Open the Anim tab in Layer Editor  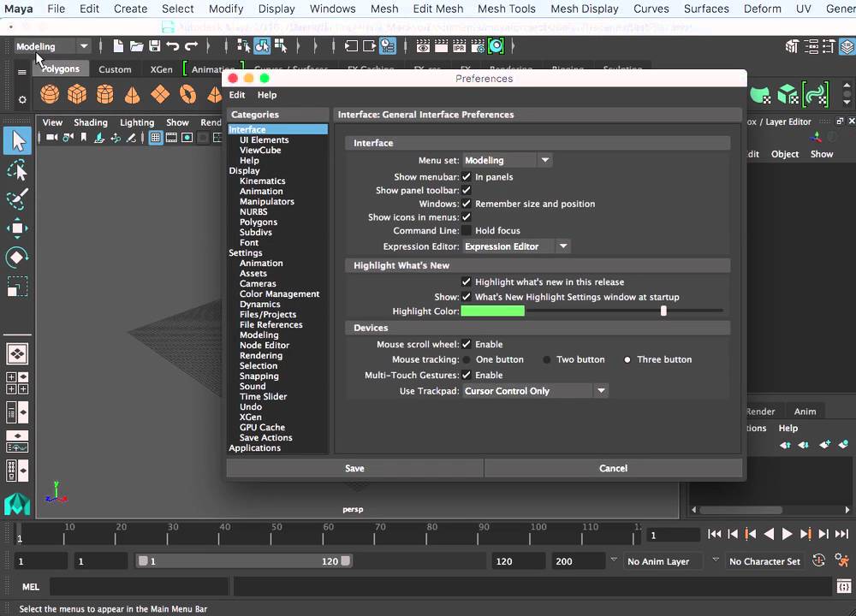pyautogui.click(x=805, y=412)
